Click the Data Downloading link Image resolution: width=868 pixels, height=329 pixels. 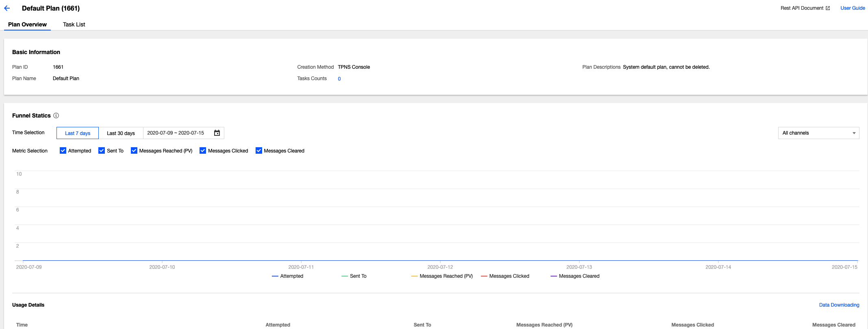839,305
